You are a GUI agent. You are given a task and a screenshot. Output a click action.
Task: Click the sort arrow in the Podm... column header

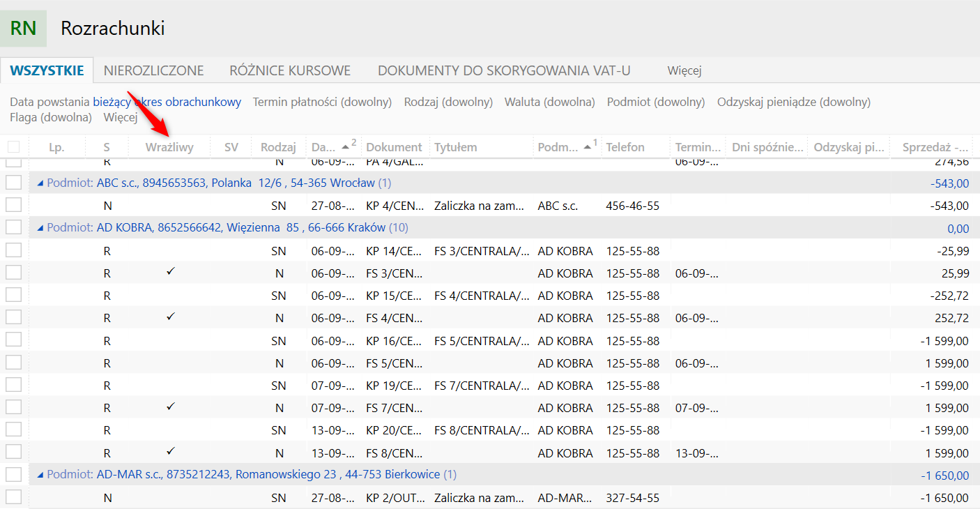click(x=588, y=147)
